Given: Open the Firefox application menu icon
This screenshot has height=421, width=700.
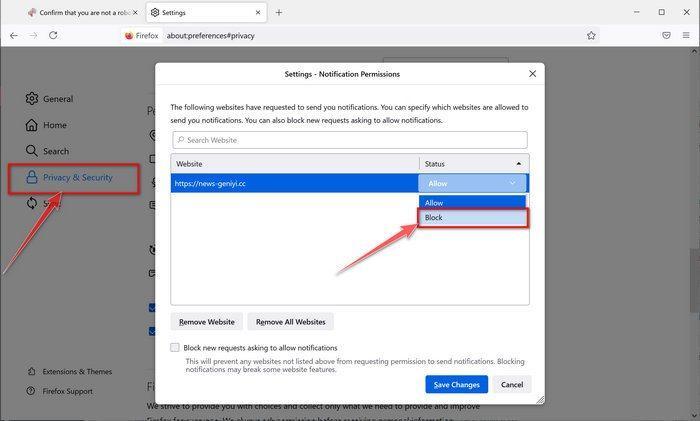Looking at the screenshot, I should 687,35.
